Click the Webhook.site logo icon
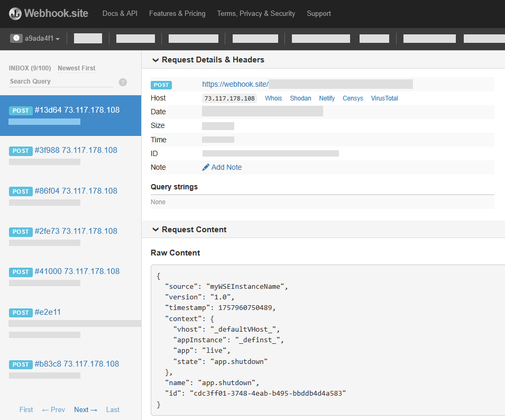 tap(15, 14)
